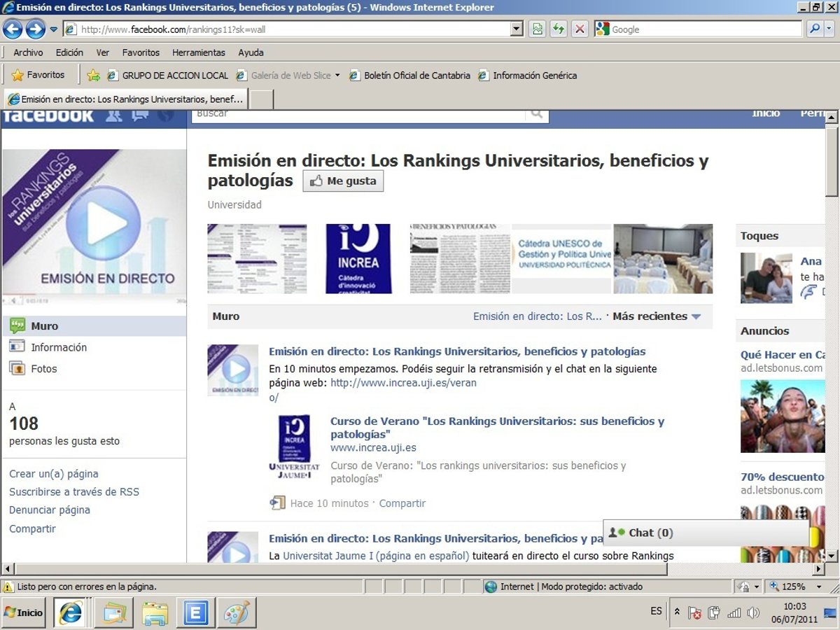840x630 pixels.
Task: Click the Favoritos star button
Action: 38,75
